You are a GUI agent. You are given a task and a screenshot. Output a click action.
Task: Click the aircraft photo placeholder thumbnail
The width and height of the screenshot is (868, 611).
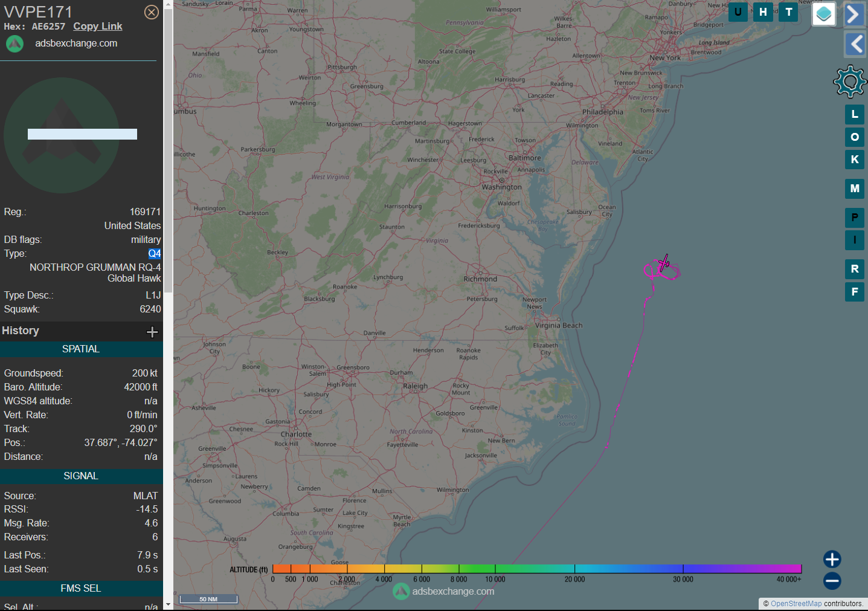point(62,135)
